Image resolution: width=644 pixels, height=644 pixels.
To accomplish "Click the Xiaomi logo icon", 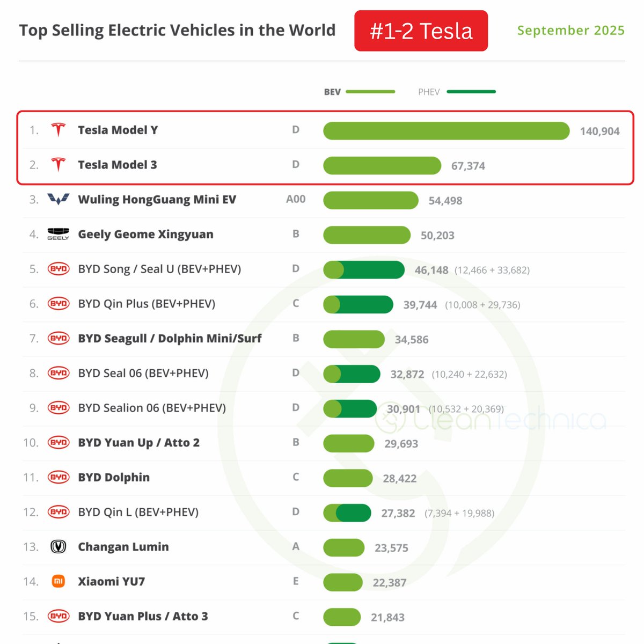I will 58,581.
